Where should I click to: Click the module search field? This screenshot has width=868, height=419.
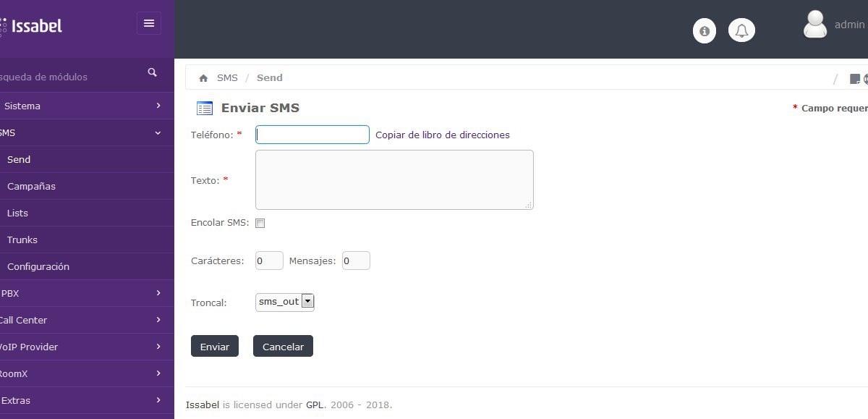(72, 77)
